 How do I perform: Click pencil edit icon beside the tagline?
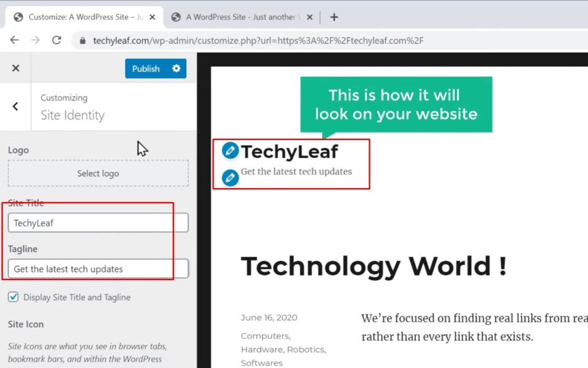pyautogui.click(x=230, y=177)
